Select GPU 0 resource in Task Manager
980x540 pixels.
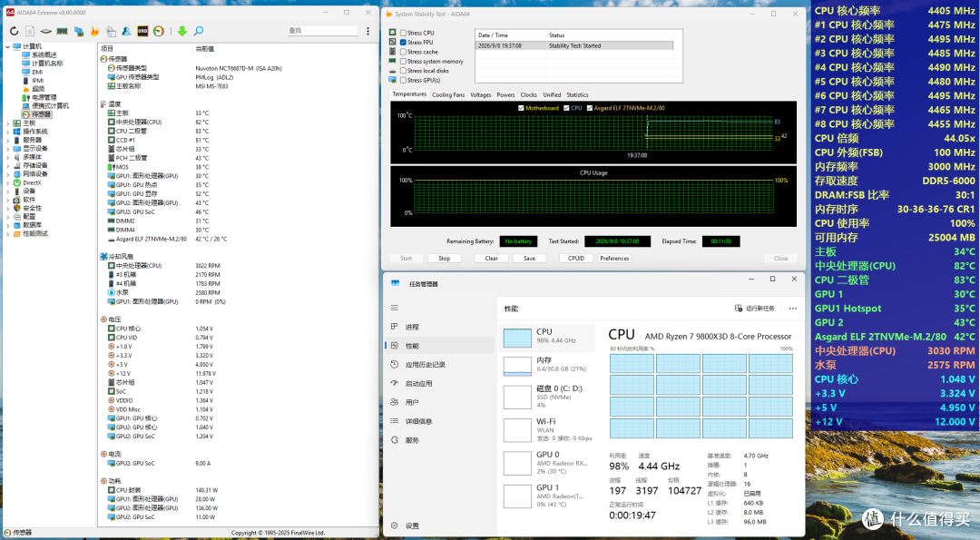click(x=547, y=463)
